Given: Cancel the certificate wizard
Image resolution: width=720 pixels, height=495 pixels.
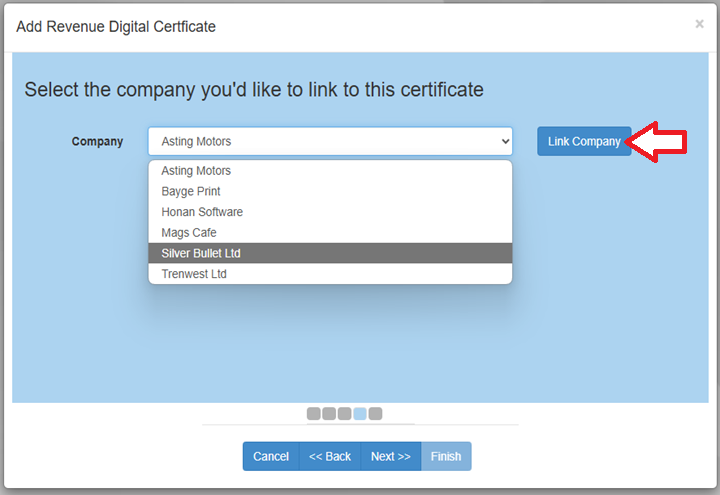Looking at the screenshot, I should coord(271,456).
